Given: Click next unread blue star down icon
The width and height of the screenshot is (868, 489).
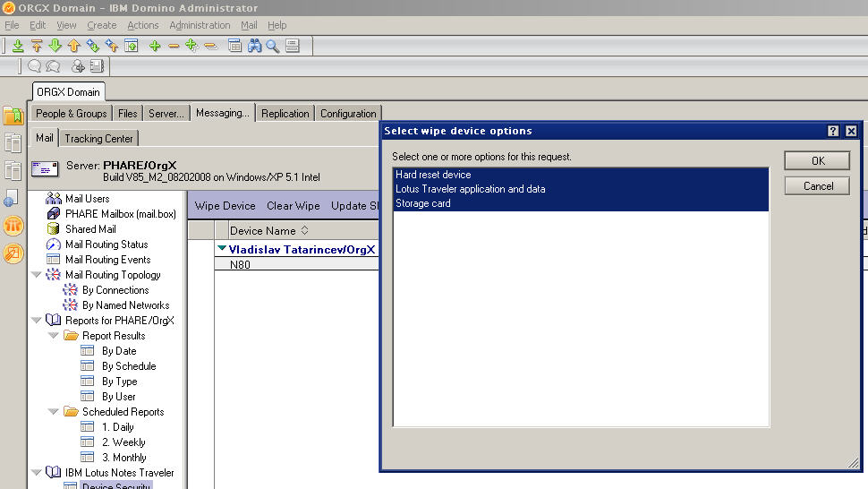Looking at the screenshot, I should pyautogui.click(x=92, y=46).
